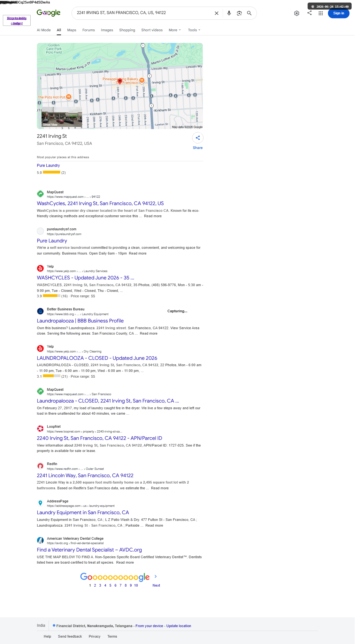
Task: Click the Yelp favicon for WASHCYCLES result
Action: click(40, 268)
